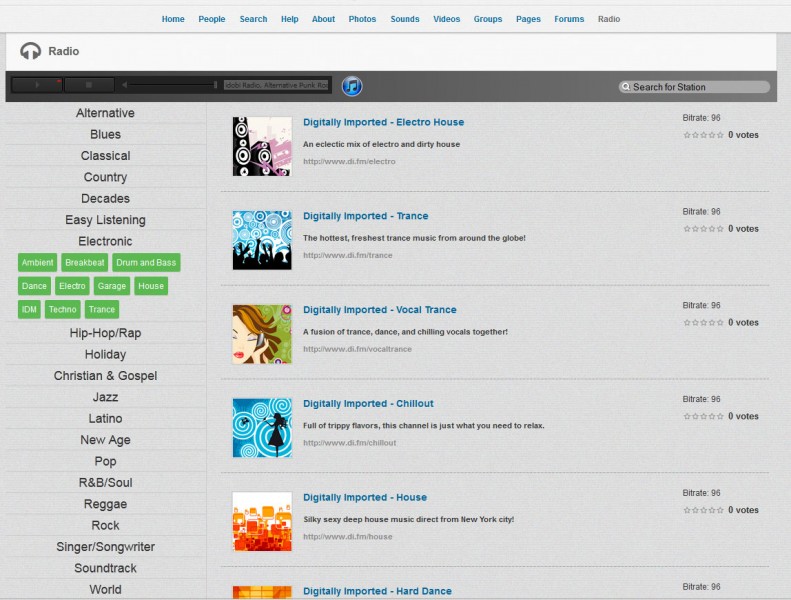Open the Groups section
The width and height of the screenshot is (791, 600).
[488, 19]
